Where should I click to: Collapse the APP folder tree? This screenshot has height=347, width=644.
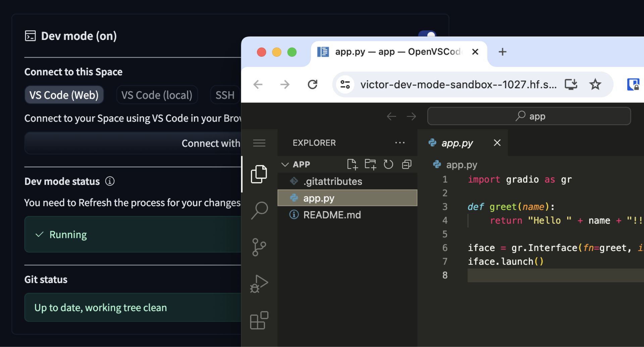coord(285,164)
